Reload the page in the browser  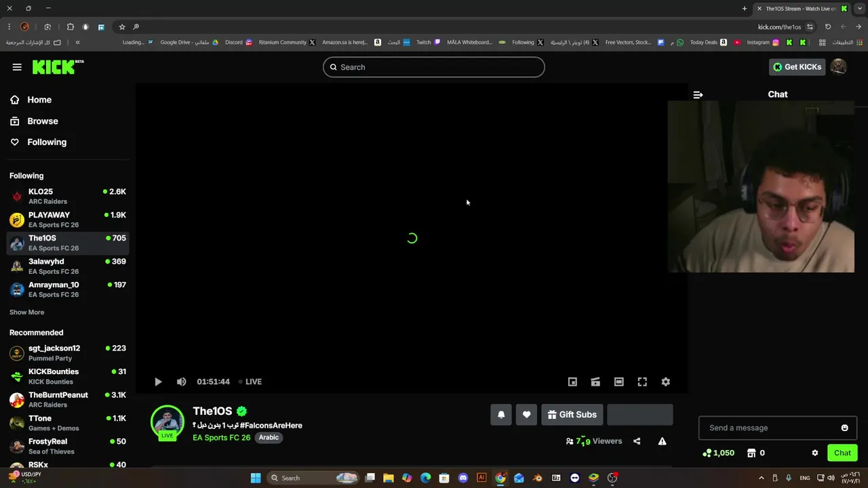(828, 26)
